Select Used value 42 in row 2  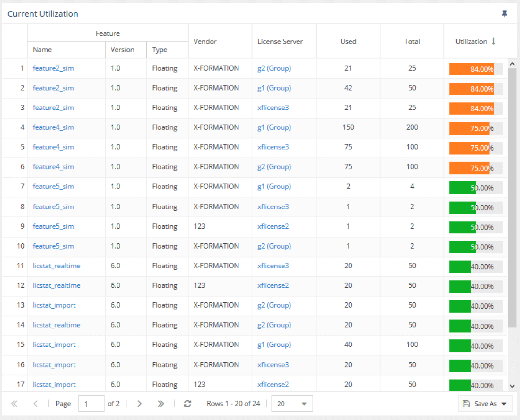pos(348,88)
